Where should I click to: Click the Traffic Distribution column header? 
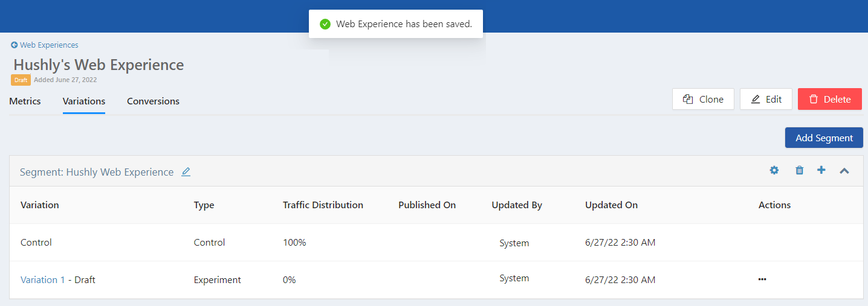point(323,205)
